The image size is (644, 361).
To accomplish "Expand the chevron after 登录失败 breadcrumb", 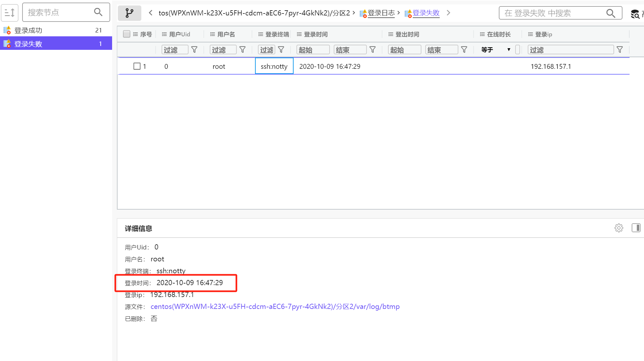I will coord(449,13).
